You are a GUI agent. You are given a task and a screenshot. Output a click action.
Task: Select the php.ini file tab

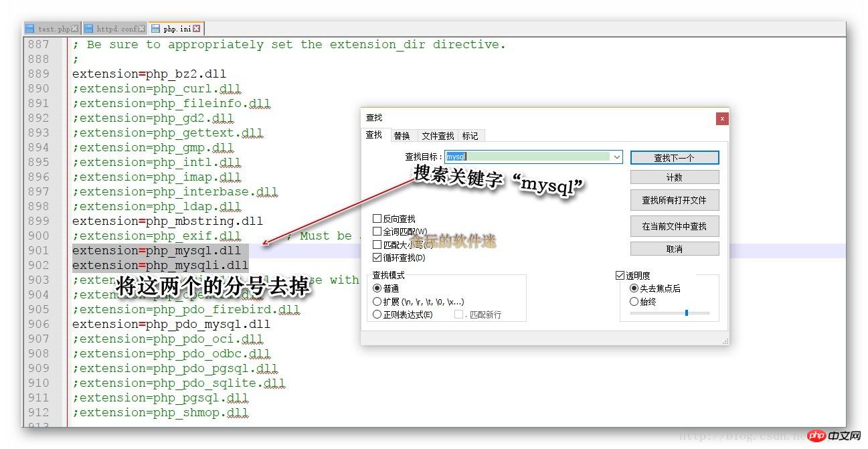[x=176, y=29]
